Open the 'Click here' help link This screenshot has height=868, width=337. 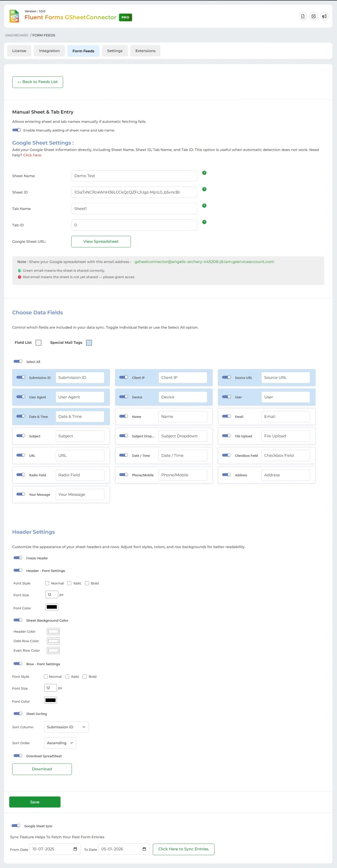(32, 155)
